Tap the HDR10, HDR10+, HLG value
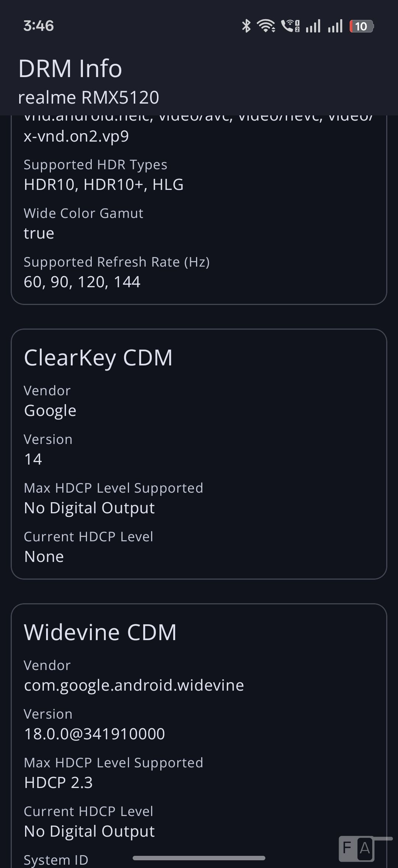 [x=104, y=184]
